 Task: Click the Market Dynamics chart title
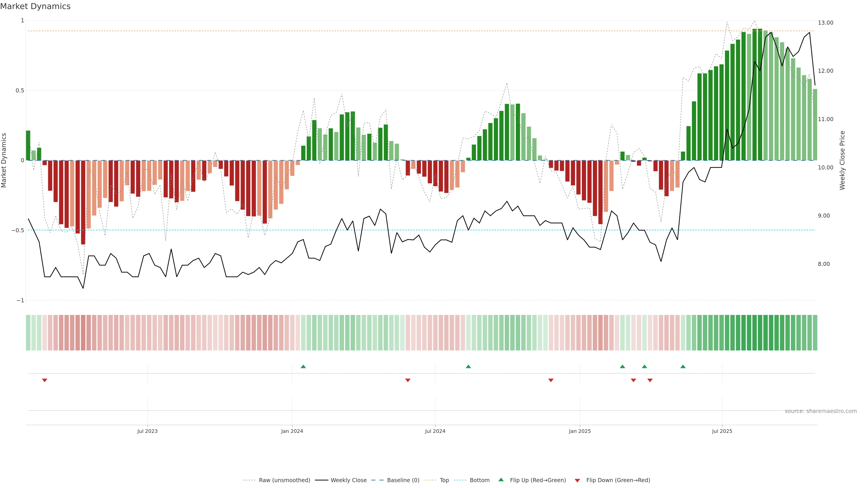(x=35, y=6)
